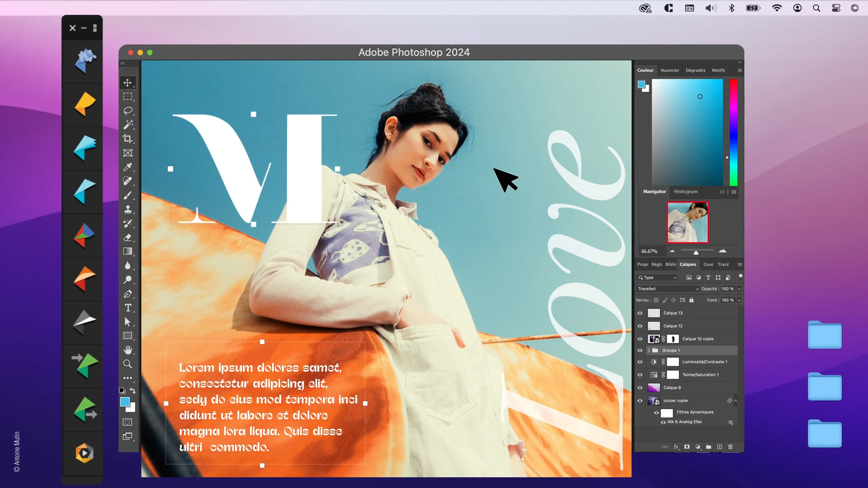This screenshot has width=868, height=488.
Task: Switch to the Nuancier tab
Action: [670, 70]
